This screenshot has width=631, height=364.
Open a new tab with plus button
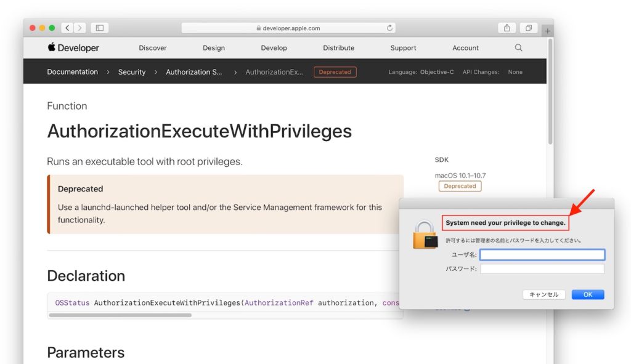point(548,30)
